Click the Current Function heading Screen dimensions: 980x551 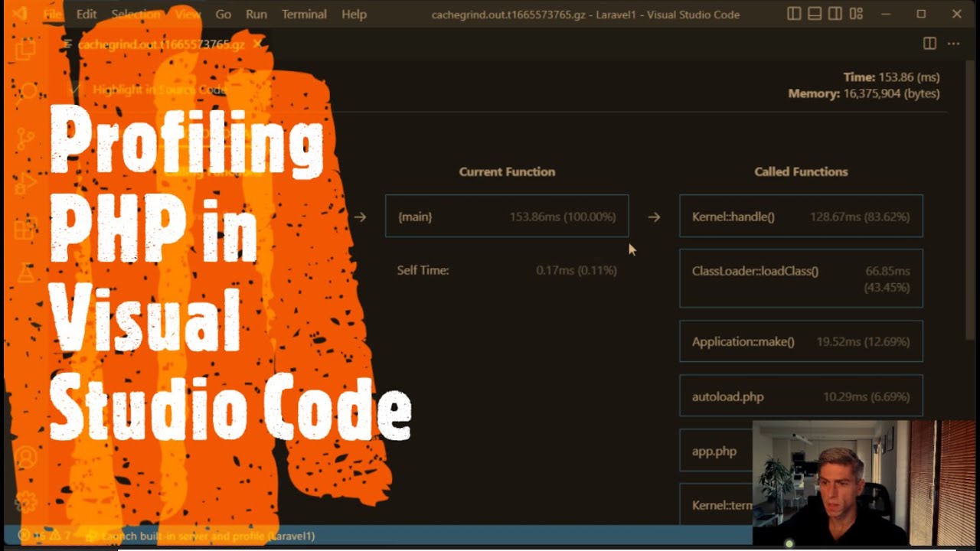pos(507,171)
